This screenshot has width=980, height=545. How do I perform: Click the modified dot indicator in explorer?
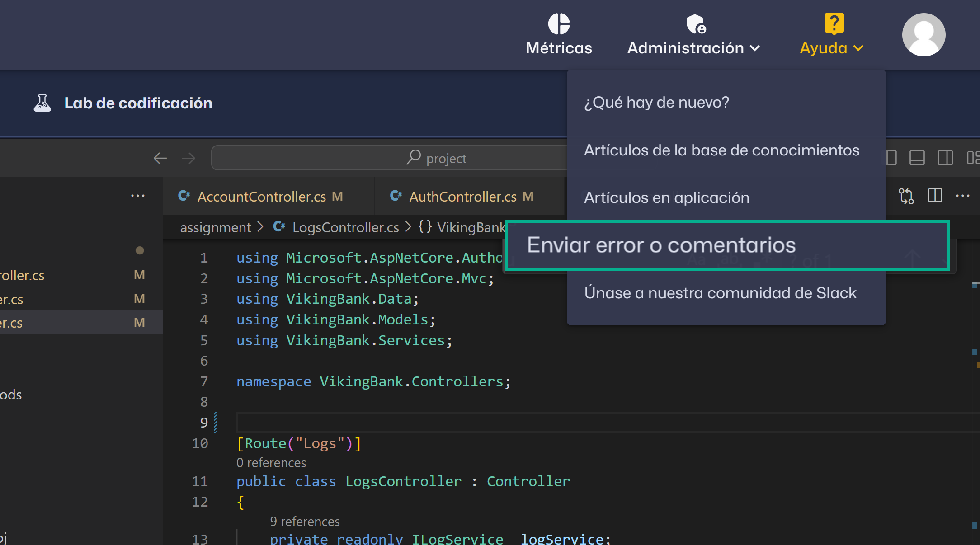point(140,250)
